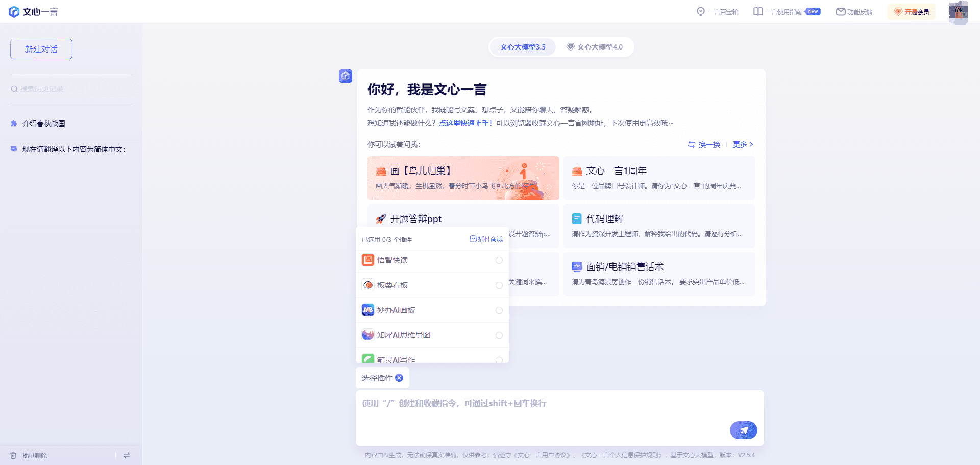Select the 文心大模型3.5 tab
The width and height of the screenshot is (980, 465).
click(522, 47)
